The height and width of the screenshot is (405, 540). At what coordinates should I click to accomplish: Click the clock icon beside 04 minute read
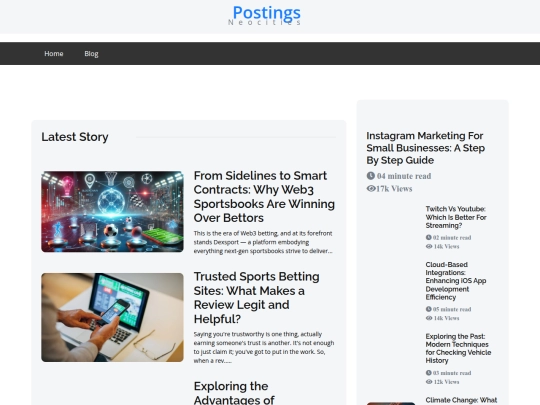[371, 176]
